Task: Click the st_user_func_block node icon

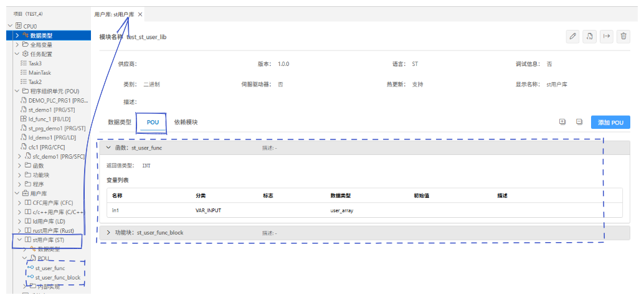Action: coord(31,277)
